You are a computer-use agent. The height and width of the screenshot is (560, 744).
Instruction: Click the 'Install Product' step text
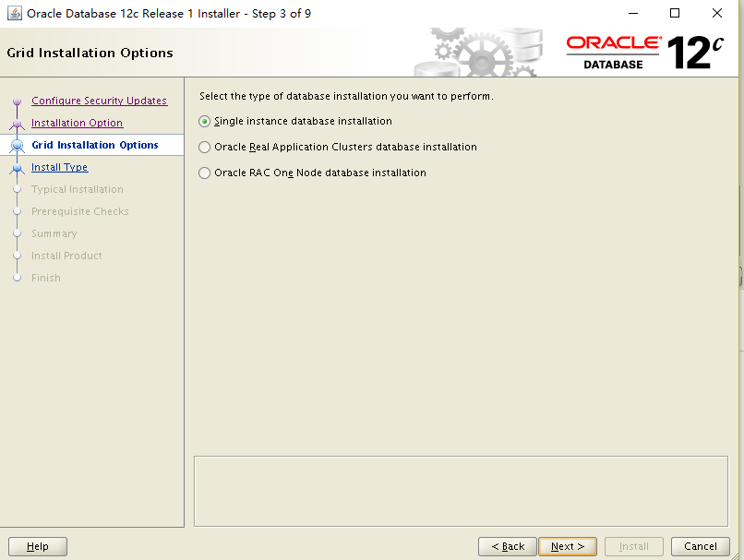[66, 256]
